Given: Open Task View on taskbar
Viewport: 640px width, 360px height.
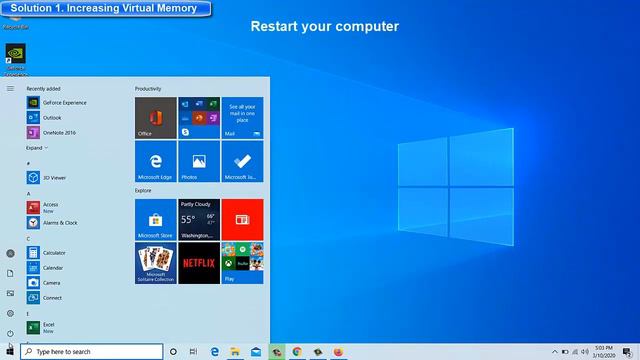Looking at the screenshot, I should tap(193, 351).
